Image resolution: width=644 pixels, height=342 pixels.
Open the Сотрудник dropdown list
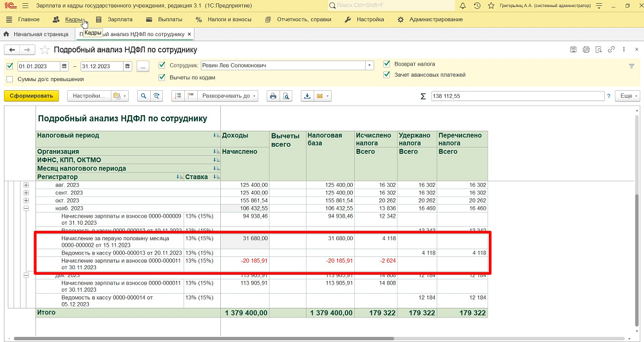[x=370, y=66]
